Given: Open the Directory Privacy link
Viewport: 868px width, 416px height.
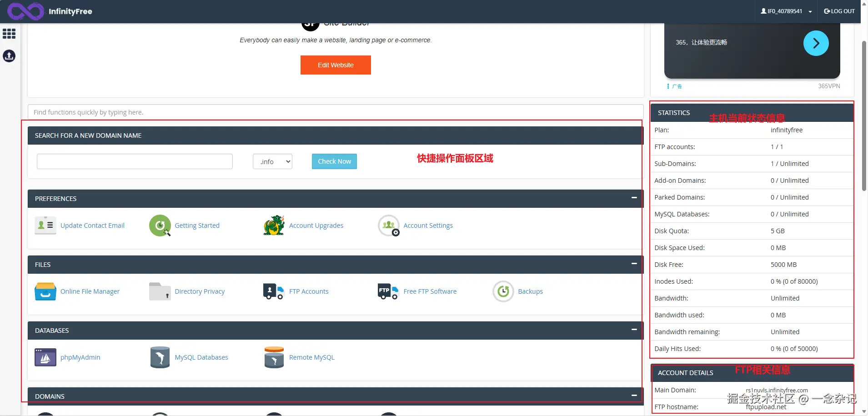Looking at the screenshot, I should tap(200, 291).
